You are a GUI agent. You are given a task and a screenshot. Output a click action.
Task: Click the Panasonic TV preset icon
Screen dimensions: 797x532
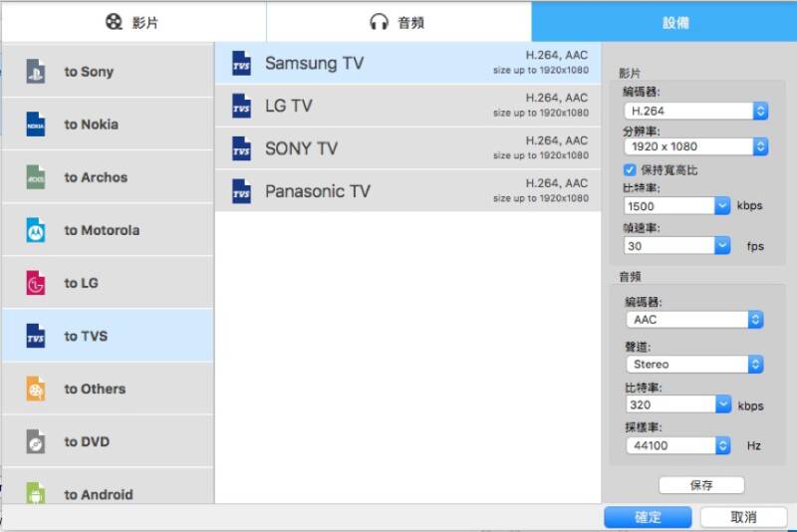click(241, 191)
